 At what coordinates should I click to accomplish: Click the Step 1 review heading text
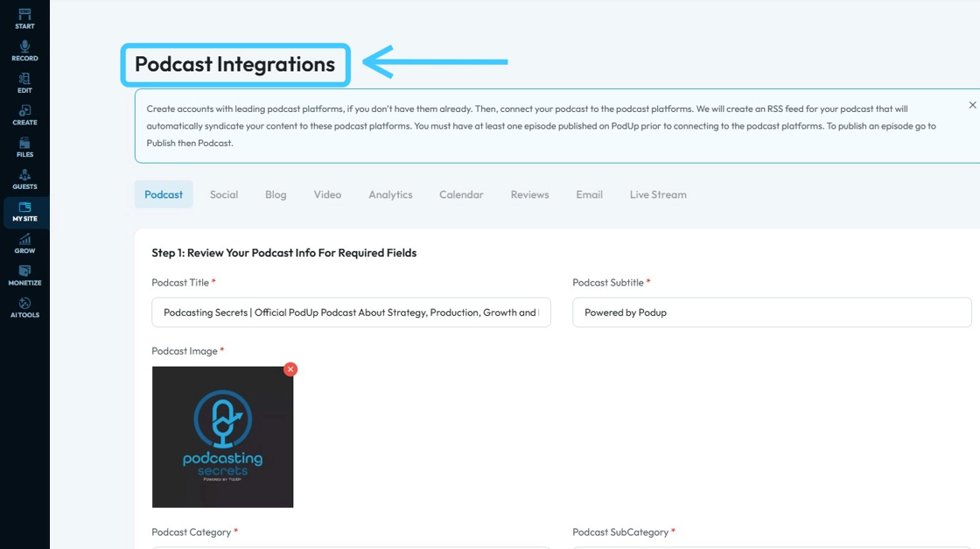click(x=283, y=253)
